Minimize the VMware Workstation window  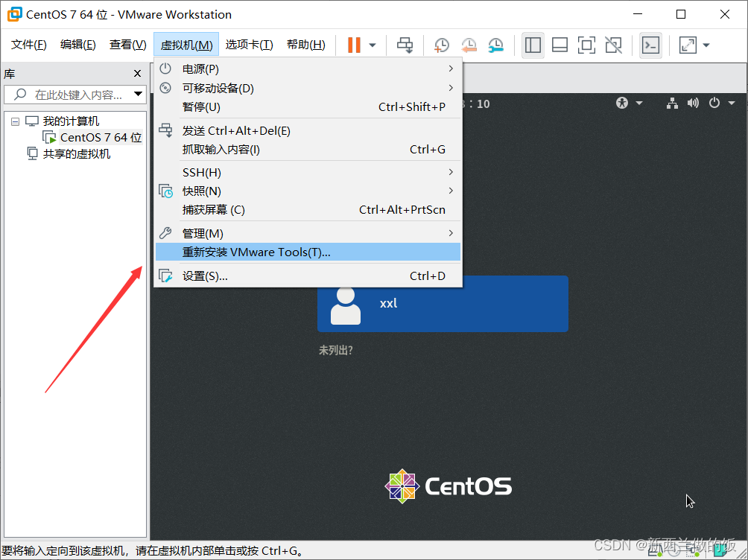pos(638,14)
